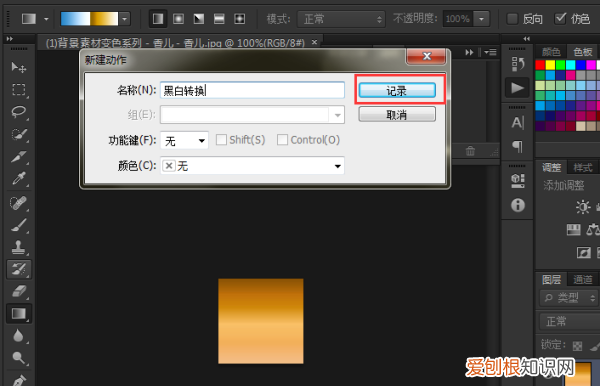Choose angle gradient style
Viewport: 600px width, 386px height.
click(x=199, y=18)
